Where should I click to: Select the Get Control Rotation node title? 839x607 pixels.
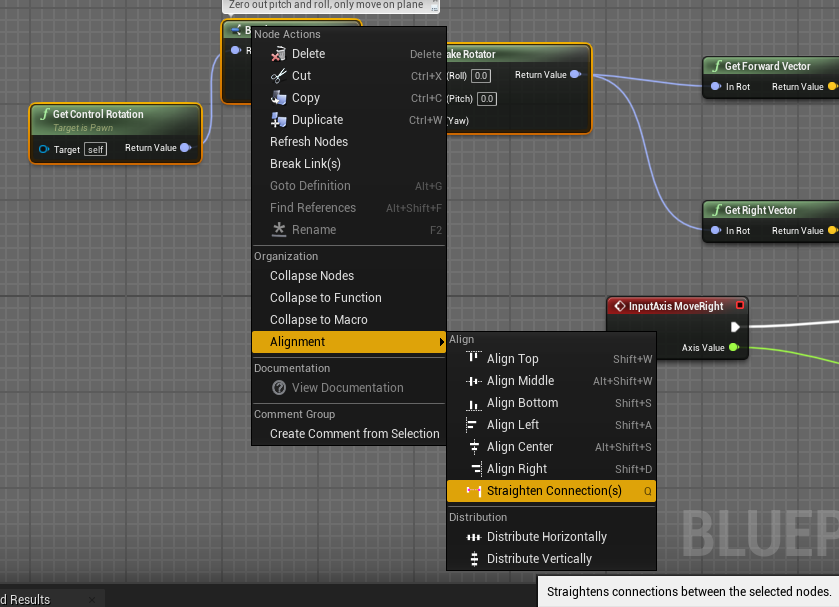(x=98, y=114)
